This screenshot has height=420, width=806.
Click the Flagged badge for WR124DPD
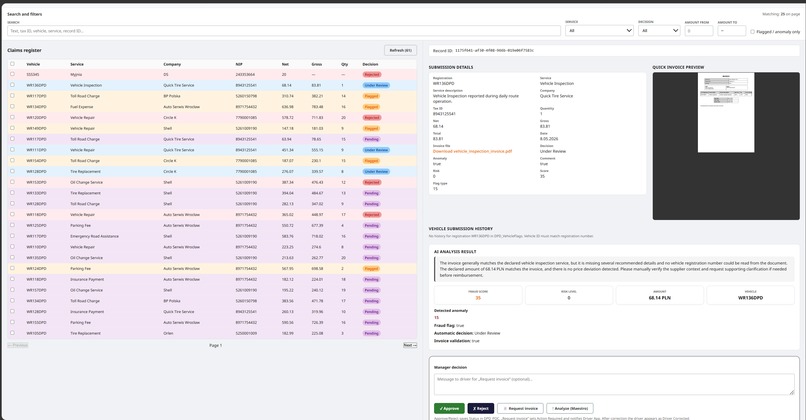372,268
